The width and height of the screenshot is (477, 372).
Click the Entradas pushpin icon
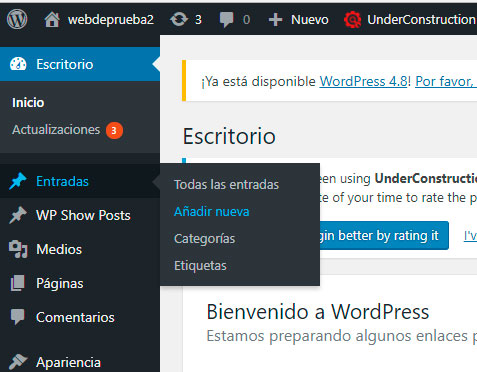[x=18, y=181]
